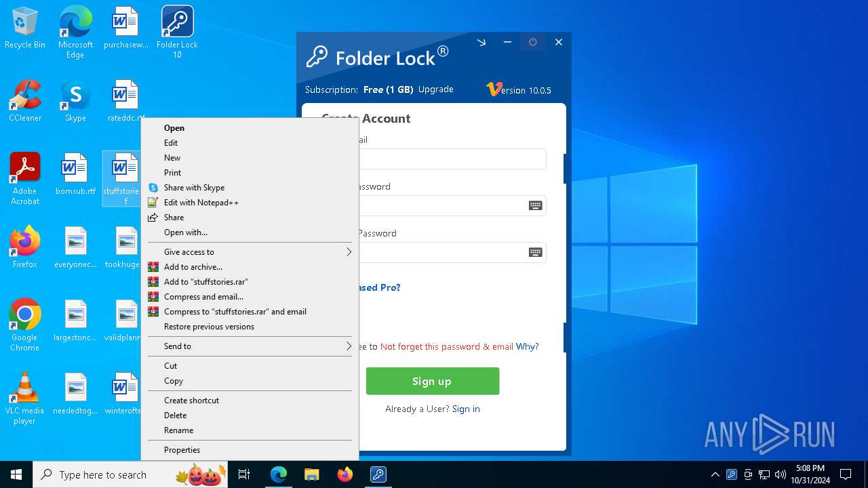This screenshot has height=488, width=868.
Task: Launch Microsoft Edge from the desktop
Action: pos(75,32)
